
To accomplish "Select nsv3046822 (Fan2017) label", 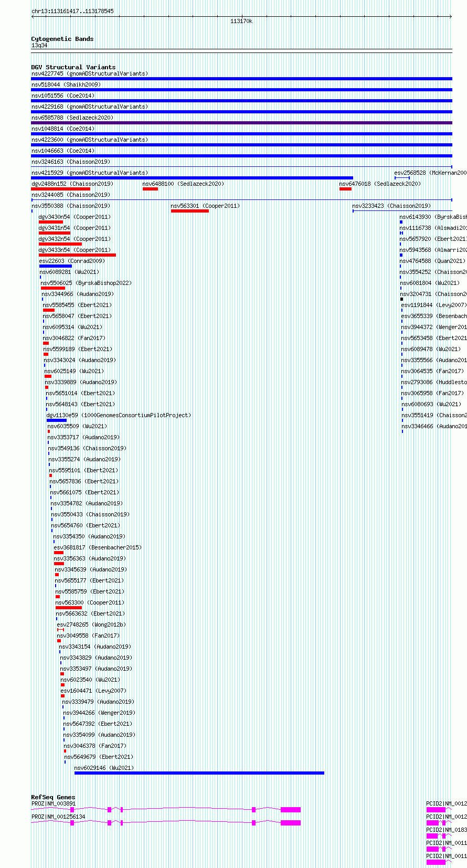I will [74, 338].
